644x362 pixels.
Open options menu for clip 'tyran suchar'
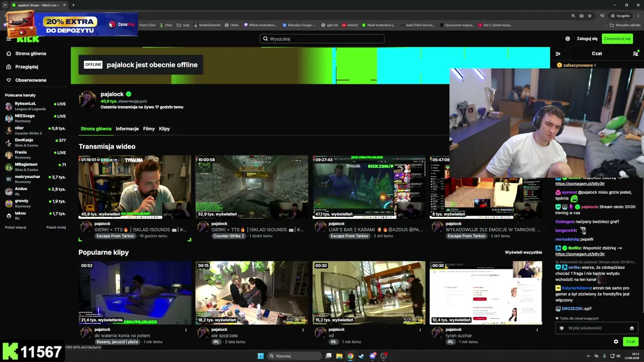click(537, 330)
